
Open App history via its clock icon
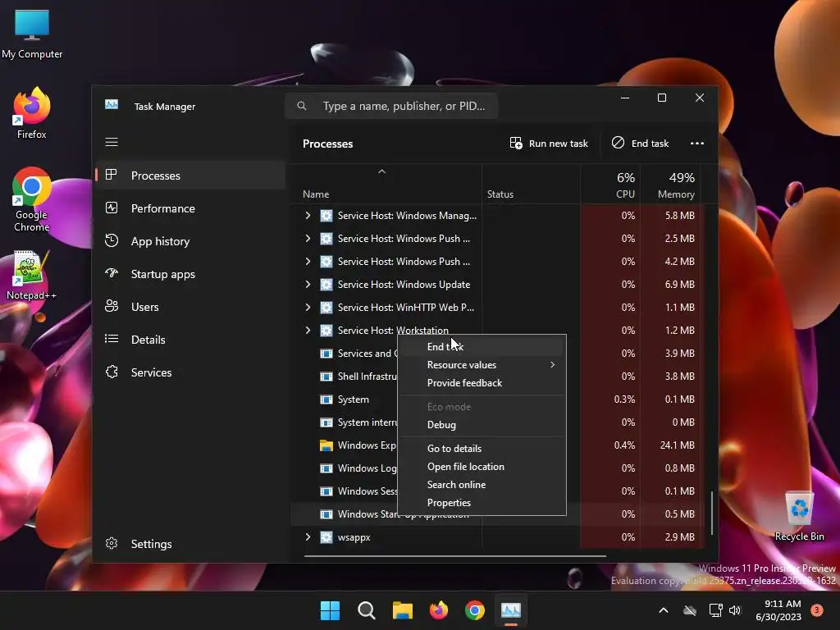click(x=112, y=240)
